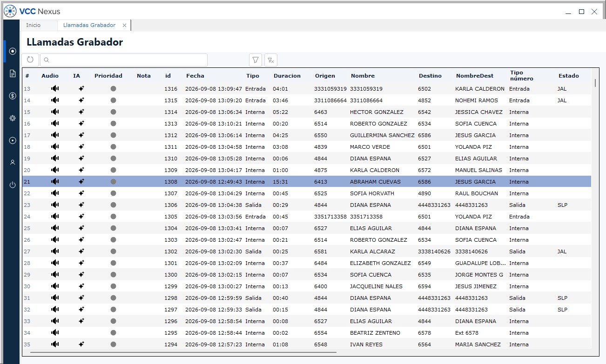The width and height of the screenshot is (606, 364).
Task: Play audio for call id 1302
Action: (x=55, y=251)
